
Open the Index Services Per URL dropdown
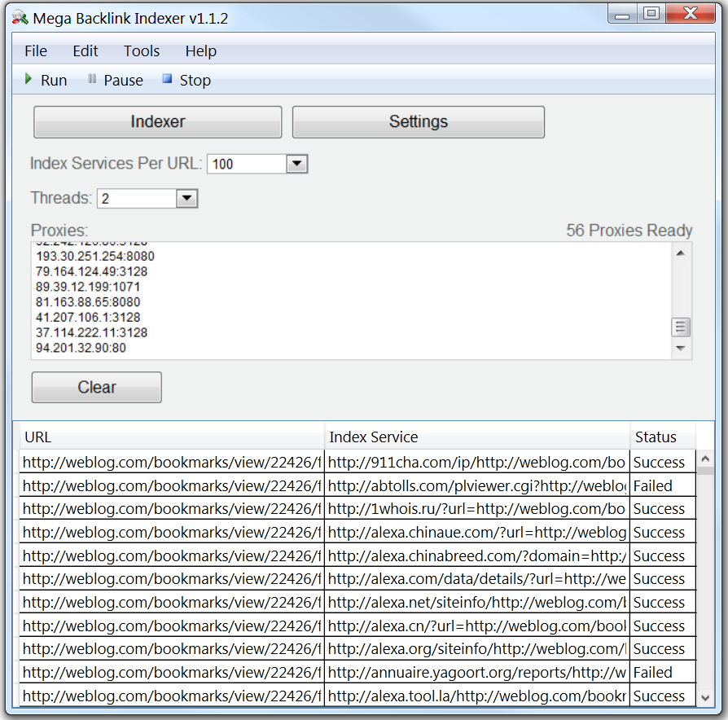pos(298,164)
